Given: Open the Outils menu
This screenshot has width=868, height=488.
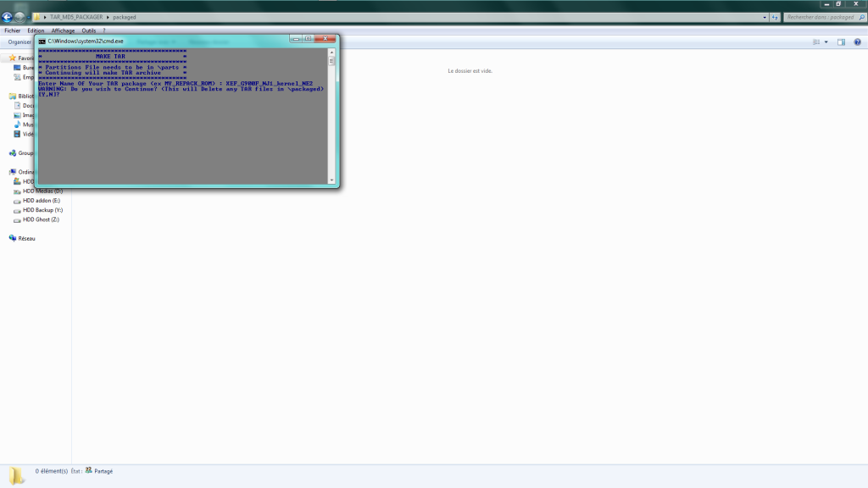Looking at the screenshot, I should [88, 31].
